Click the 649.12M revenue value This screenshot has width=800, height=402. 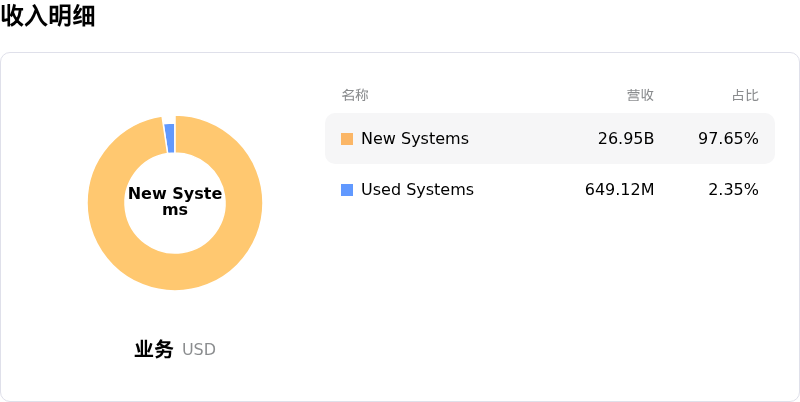619,190
